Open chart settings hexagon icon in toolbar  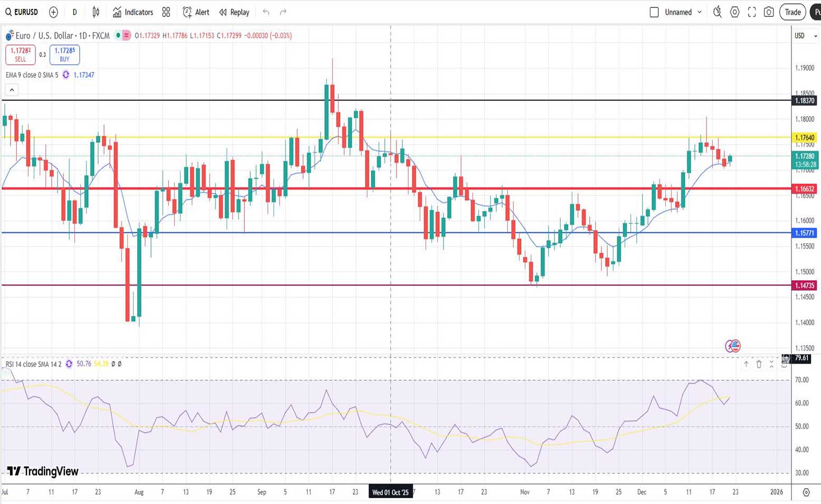[x=734, y=12]
